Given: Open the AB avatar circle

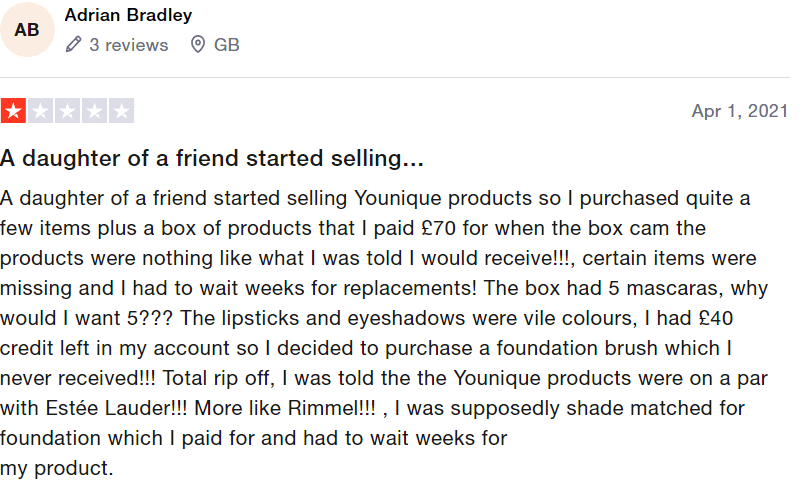Looking at the screenshot, I should 27,30.
